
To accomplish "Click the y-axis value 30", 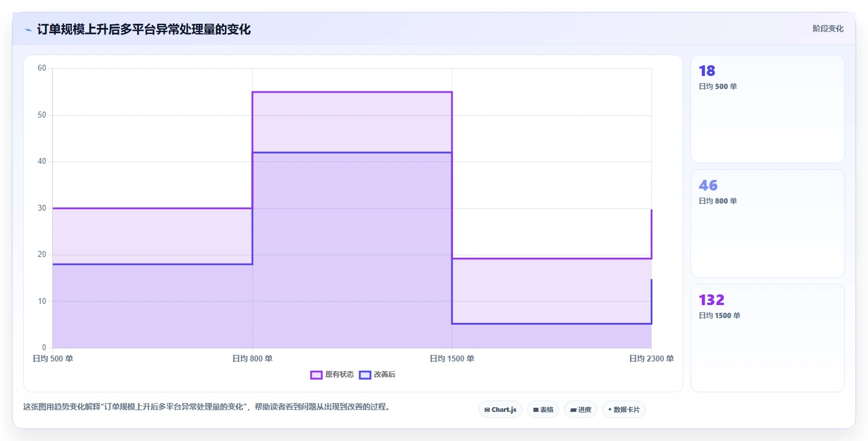I will [42, 208].
